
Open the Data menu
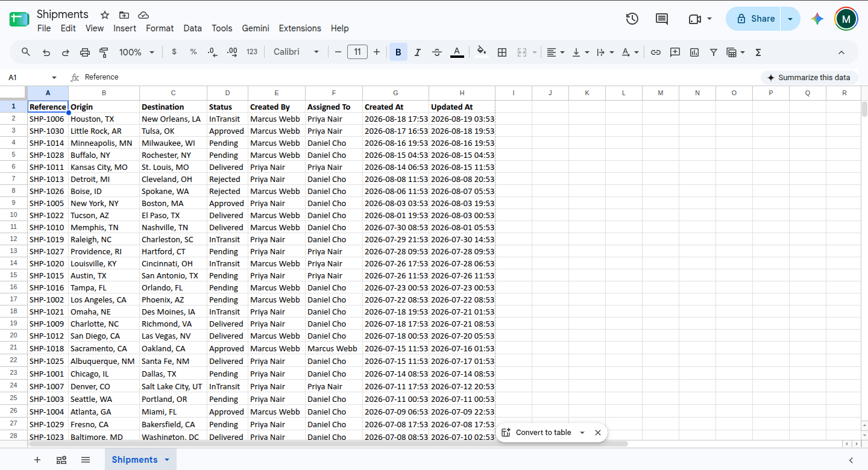pos(192,28)
